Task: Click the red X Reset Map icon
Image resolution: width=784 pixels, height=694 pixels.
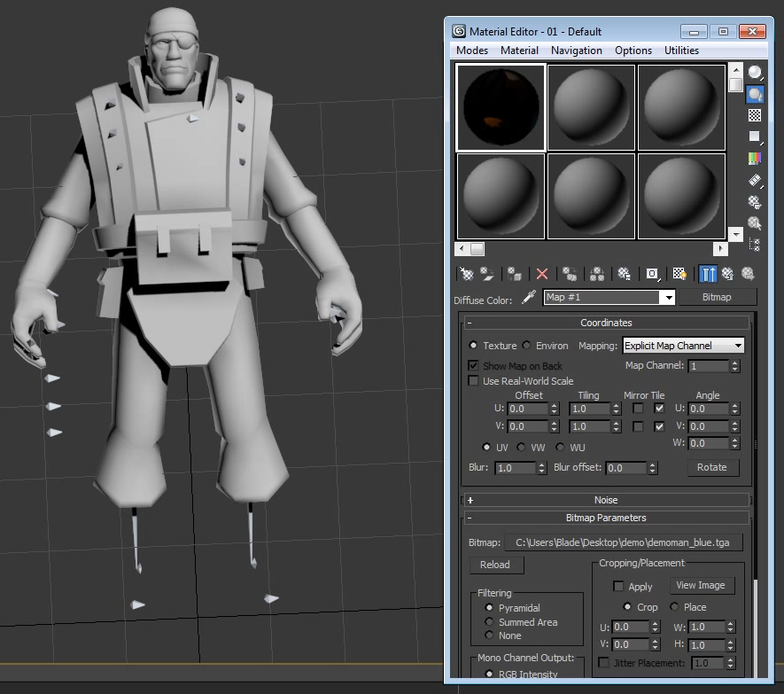Action: (542, 274)
